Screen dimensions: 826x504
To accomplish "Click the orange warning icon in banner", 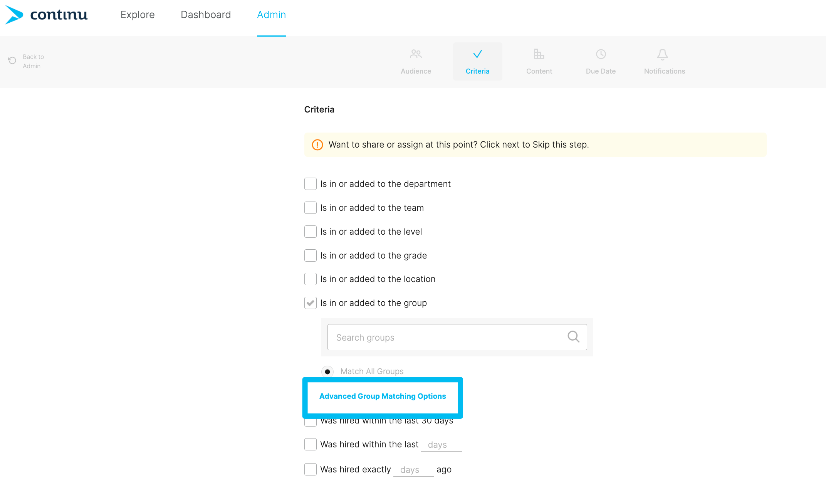I will click(317, 145).
